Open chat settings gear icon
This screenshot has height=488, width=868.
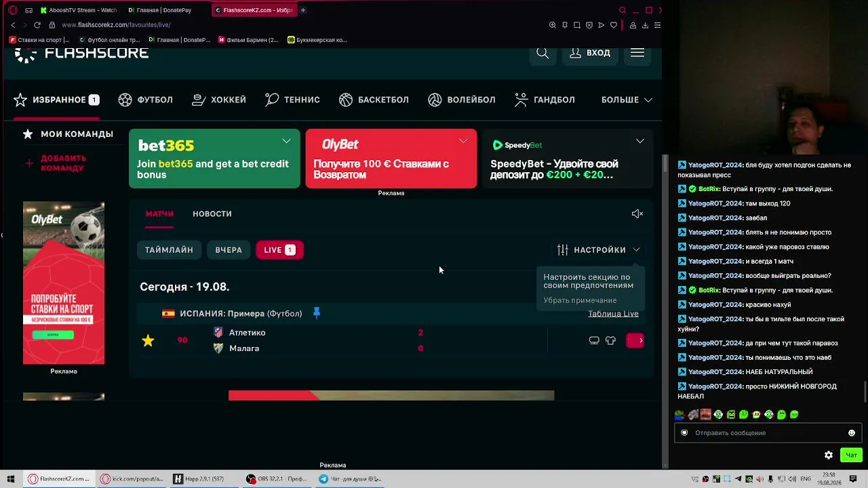click(828, 455)
